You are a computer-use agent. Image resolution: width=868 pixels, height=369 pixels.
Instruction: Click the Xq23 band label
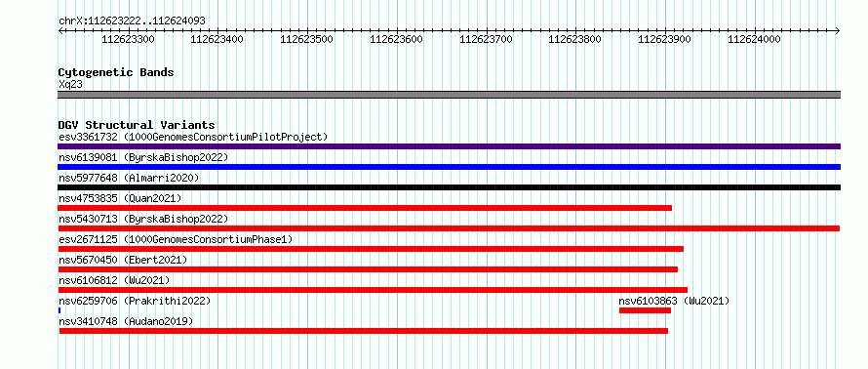[71, 85]
